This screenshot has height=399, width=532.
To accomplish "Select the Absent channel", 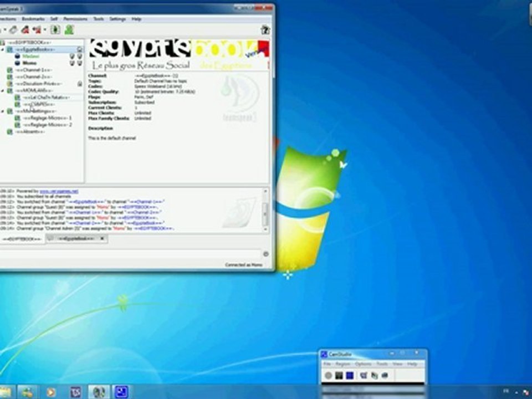I will point(30,132).
